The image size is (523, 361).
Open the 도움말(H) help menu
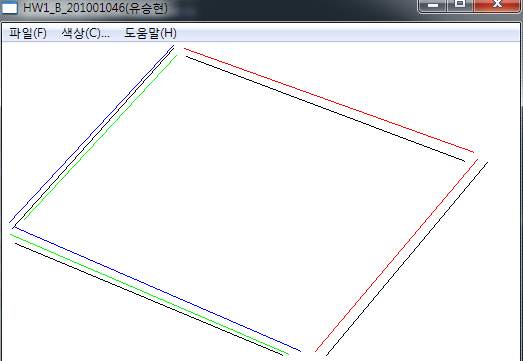click(x=150, y=33)
